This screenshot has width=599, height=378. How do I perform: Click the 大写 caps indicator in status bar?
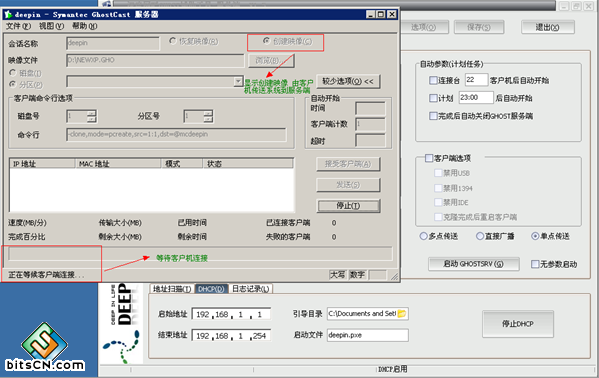[x=338, y=275]
